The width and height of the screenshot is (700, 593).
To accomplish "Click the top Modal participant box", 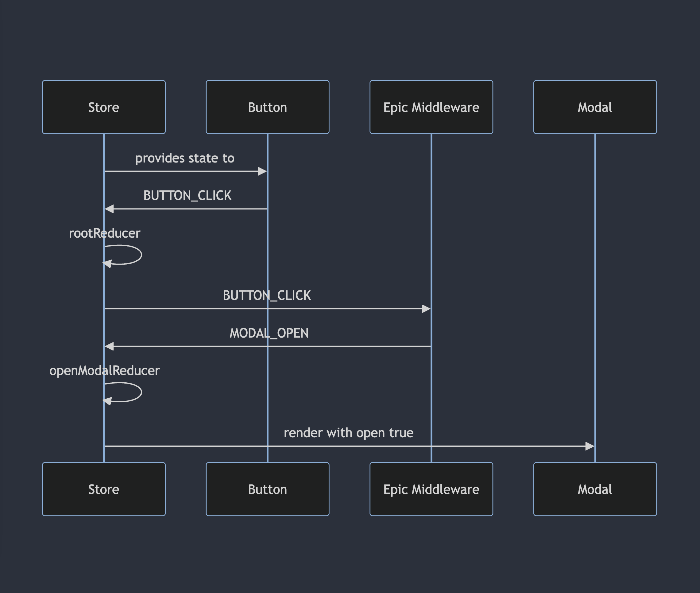I will [595, 107].
